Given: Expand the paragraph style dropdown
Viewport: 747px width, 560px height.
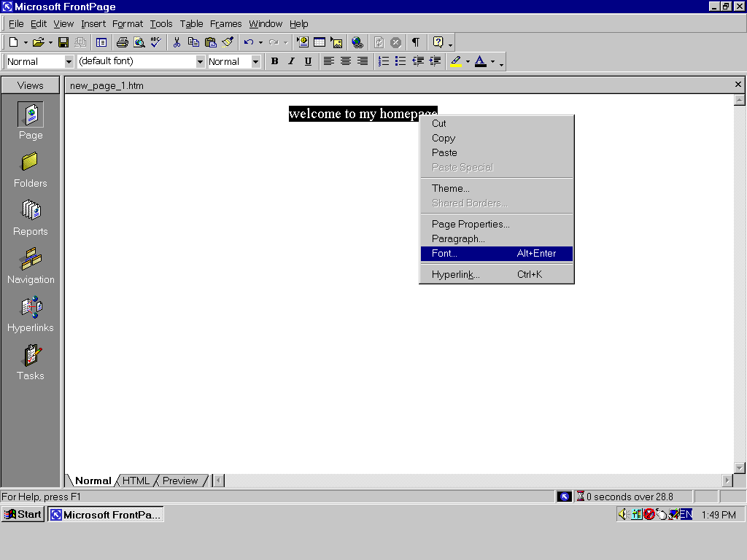Looking at the screenshot, I should (69, 62).
